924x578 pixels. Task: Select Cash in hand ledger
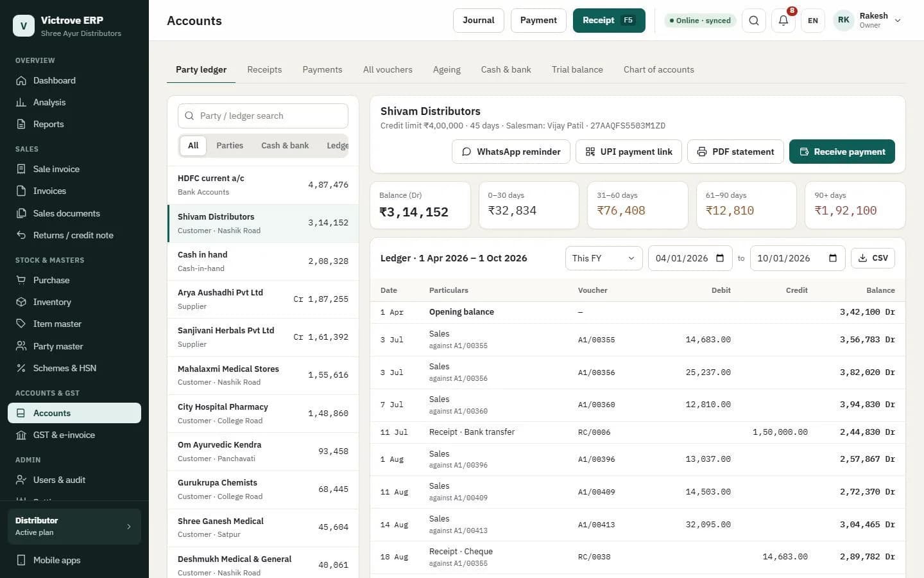point(263,261)
